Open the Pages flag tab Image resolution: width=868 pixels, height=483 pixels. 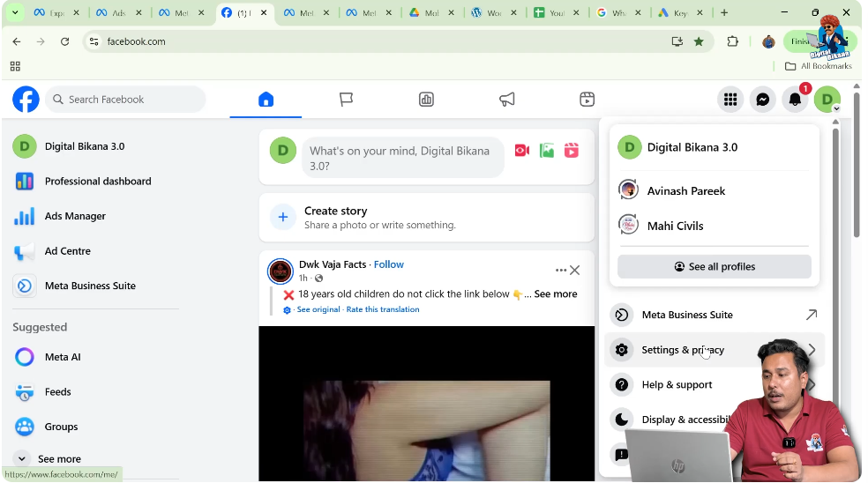[x=346, y=100]
